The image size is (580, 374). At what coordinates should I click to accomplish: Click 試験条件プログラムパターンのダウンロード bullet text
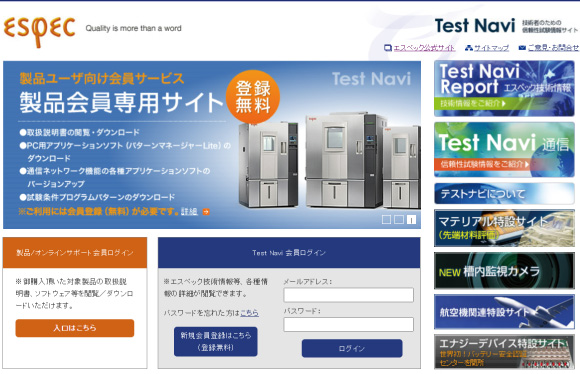pos(97,197)
